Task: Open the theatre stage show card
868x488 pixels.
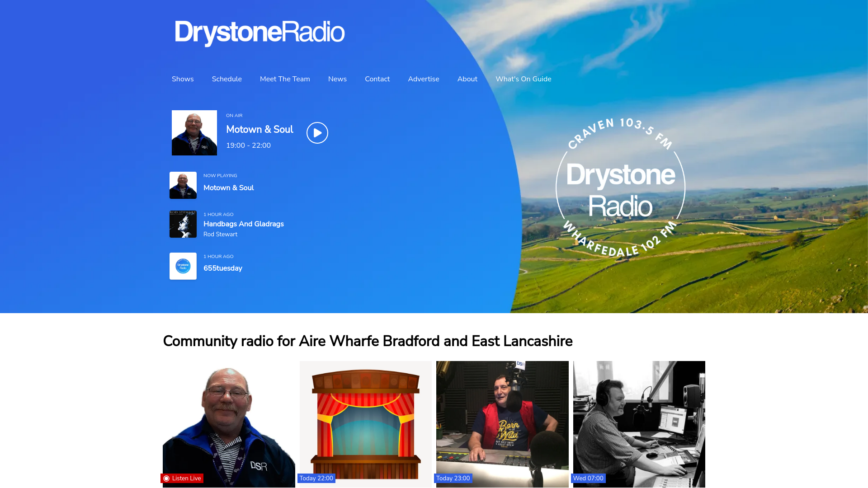Action: (x=366, y=424)
